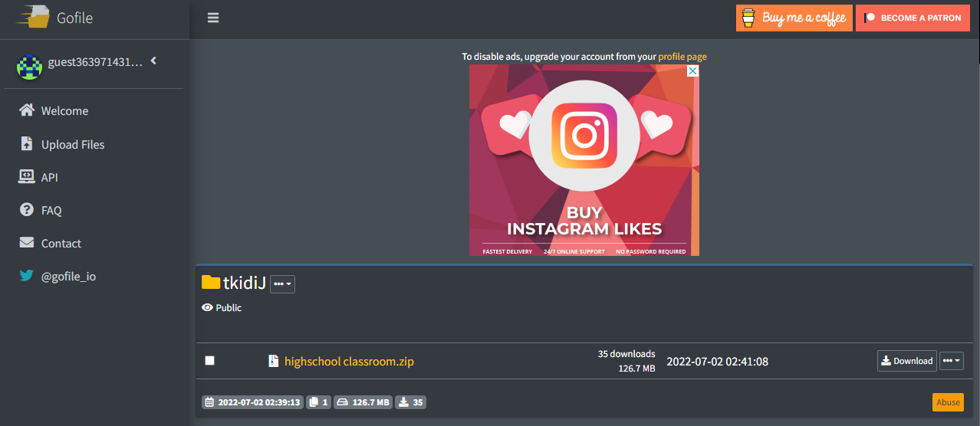Click the '35 downloads' file text
This screenshot has height=426, width=980.
point(626,354)
